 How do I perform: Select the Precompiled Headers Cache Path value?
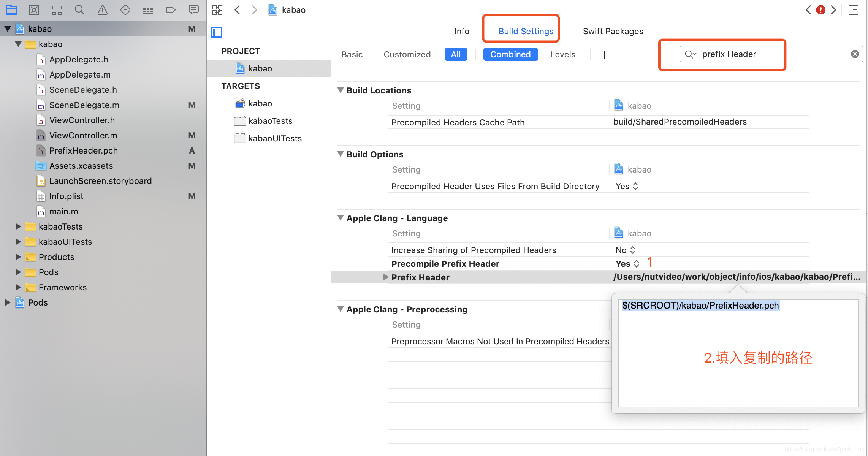[x=680, y=122]
